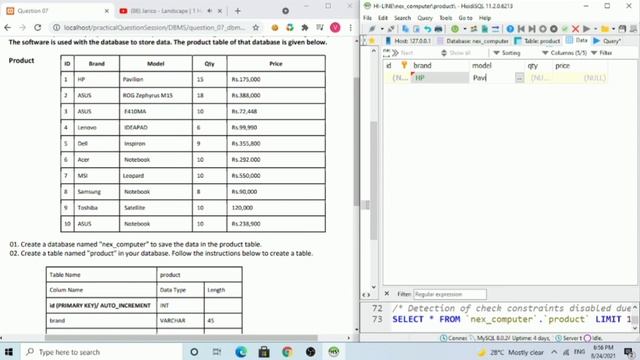Click the Task View taskbar icon

tap(217, 352)
